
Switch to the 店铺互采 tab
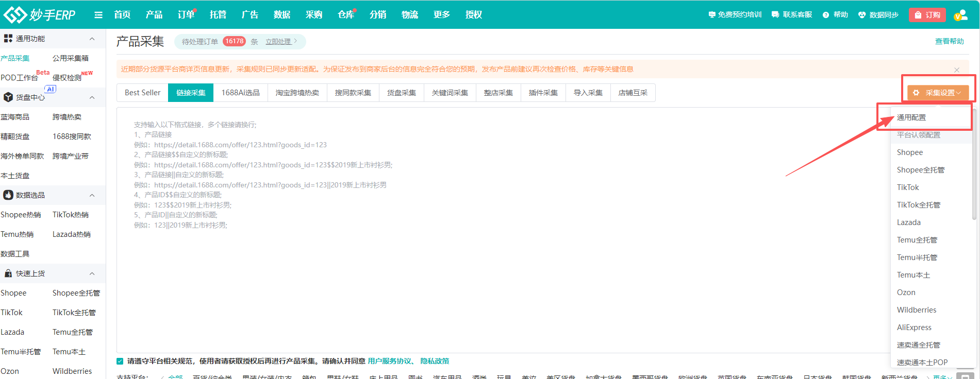(633, 93)
